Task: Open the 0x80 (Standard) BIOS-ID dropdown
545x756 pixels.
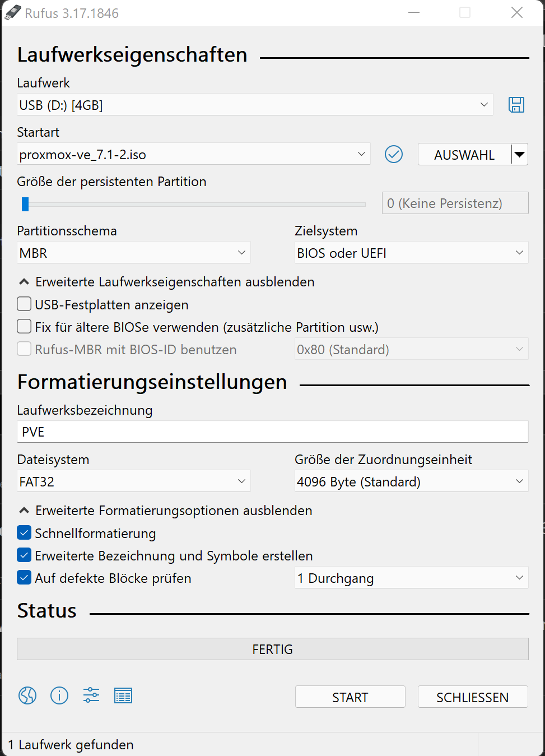Action: point(411,349)
